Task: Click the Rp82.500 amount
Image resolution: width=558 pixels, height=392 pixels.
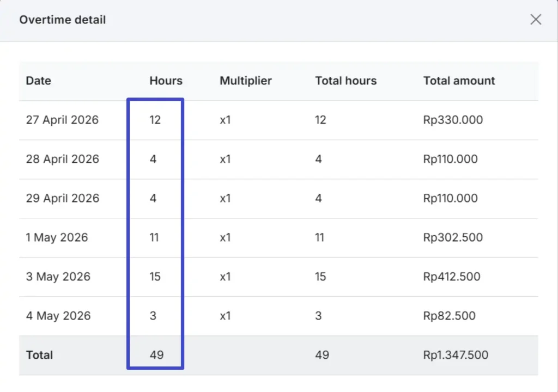Action: 450,316
